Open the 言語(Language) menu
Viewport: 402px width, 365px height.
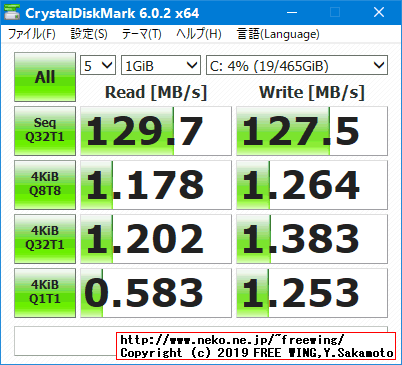pyautogui.click(x=278, y=34)
